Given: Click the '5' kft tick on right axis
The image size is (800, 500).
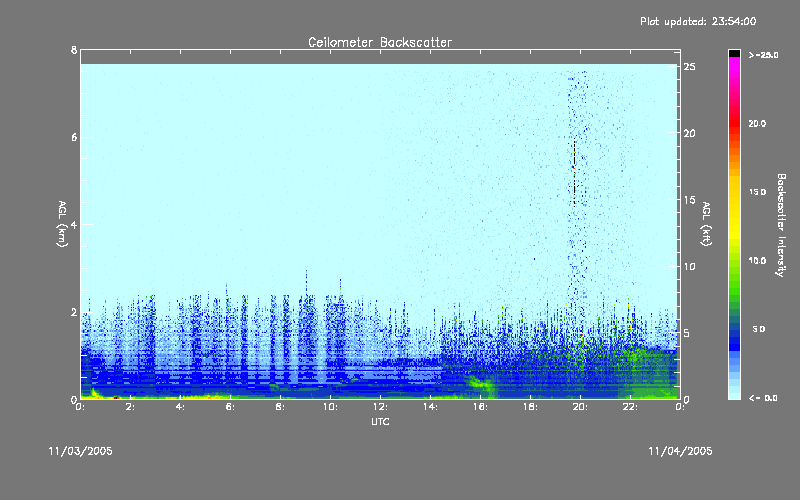Looking at the screenshot, I should [x=687, y=333].
